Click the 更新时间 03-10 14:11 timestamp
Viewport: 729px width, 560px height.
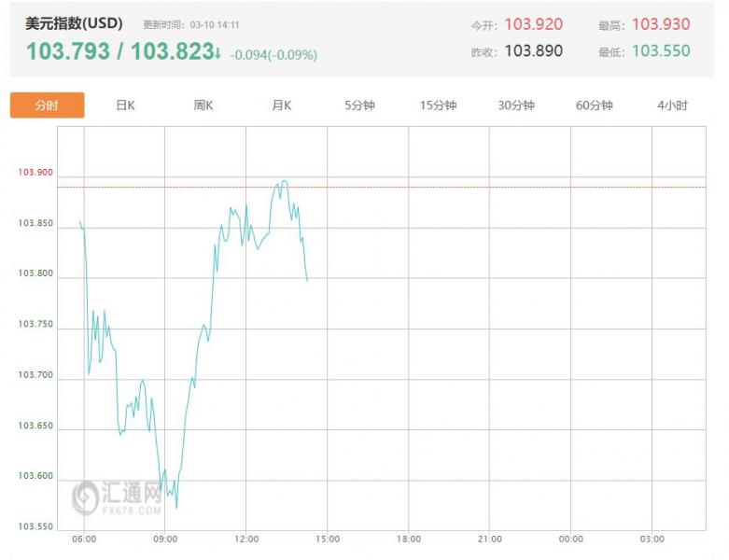191,25
